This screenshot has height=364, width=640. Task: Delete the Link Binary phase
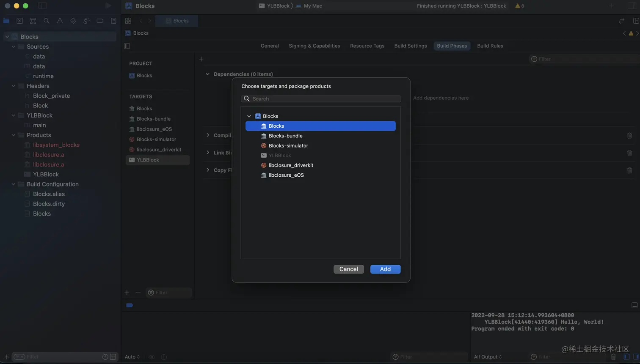point(629,153)
